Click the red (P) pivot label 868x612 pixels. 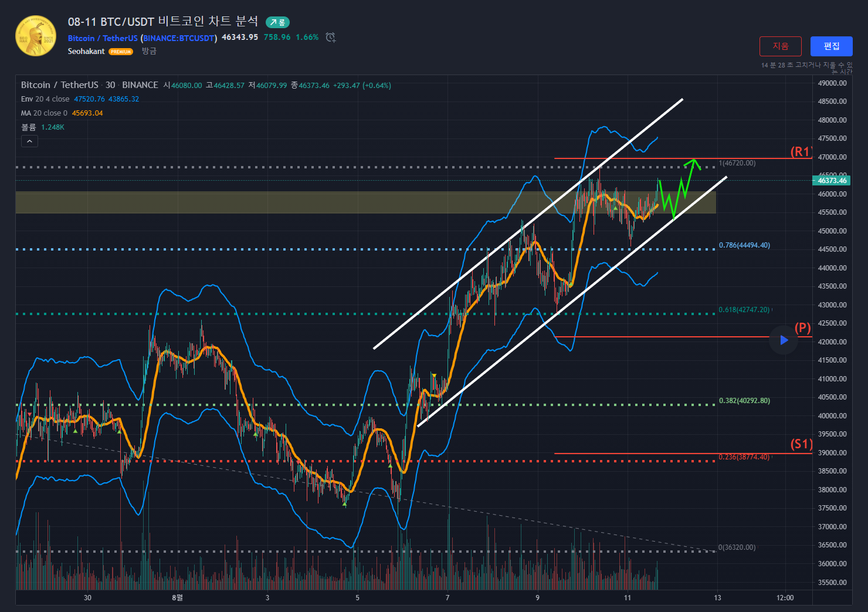pyautogui.click(x=802, y=328)
